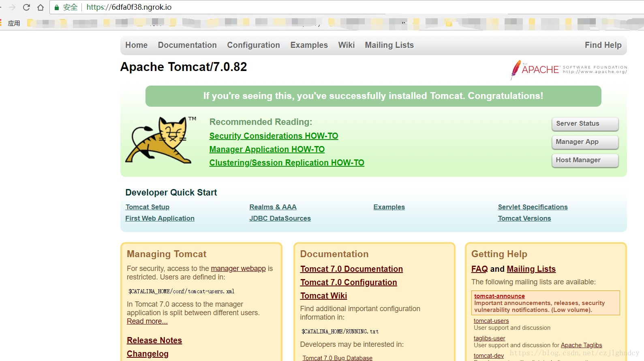This screenshot has width=644, height=361.
Task: Open the FAQ link
Action: point(479,269)
